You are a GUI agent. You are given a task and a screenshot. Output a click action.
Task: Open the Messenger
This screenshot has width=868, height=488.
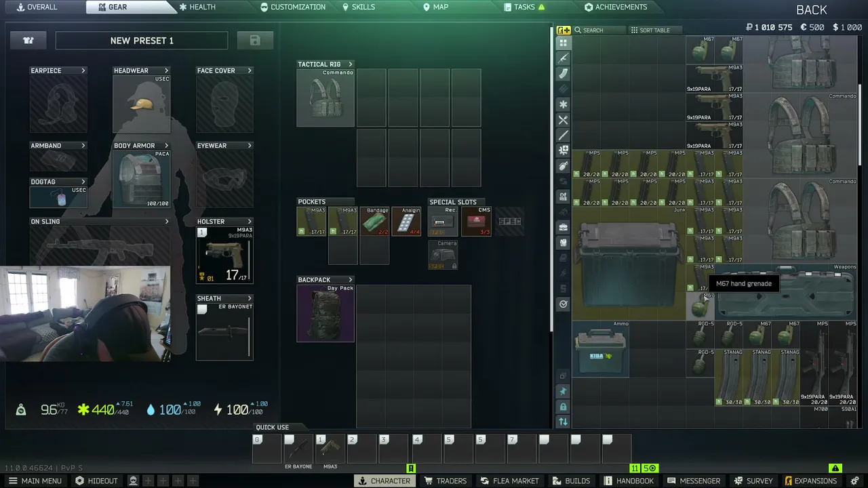694,481
